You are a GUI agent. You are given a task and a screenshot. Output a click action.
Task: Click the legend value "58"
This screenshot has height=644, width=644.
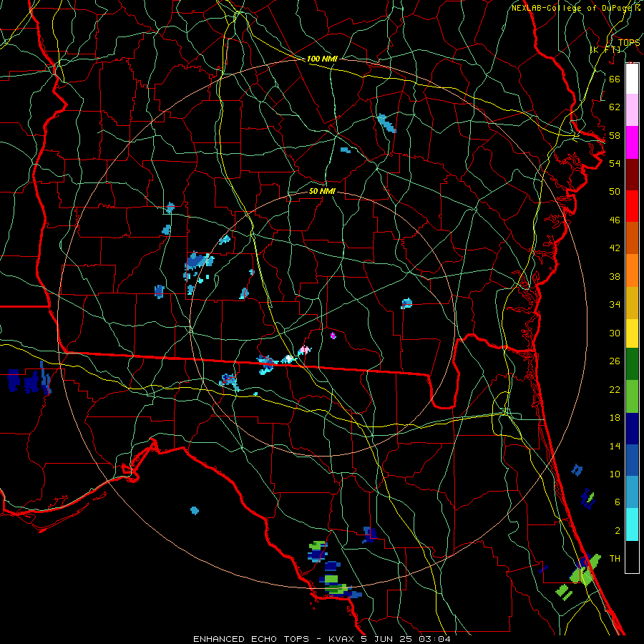615,135
